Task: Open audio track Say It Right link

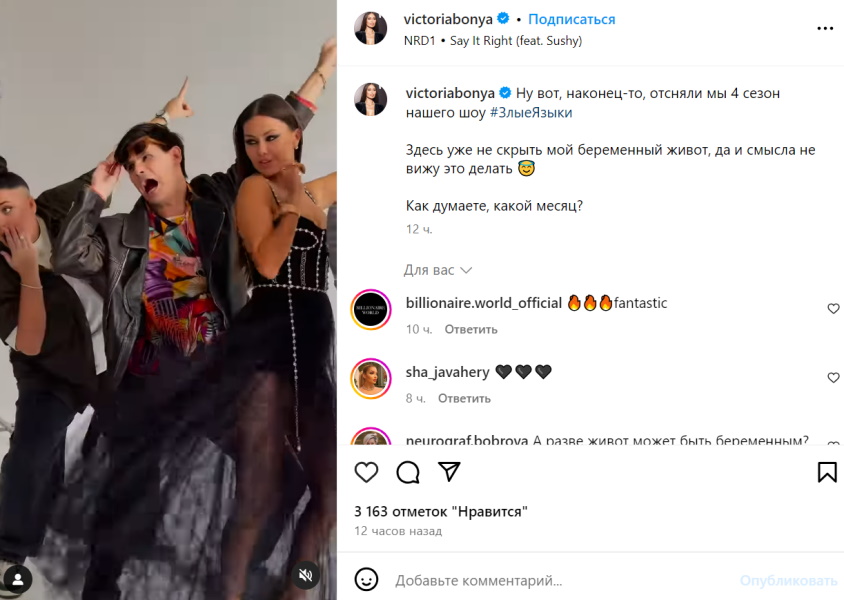Action: pos(515,41)
